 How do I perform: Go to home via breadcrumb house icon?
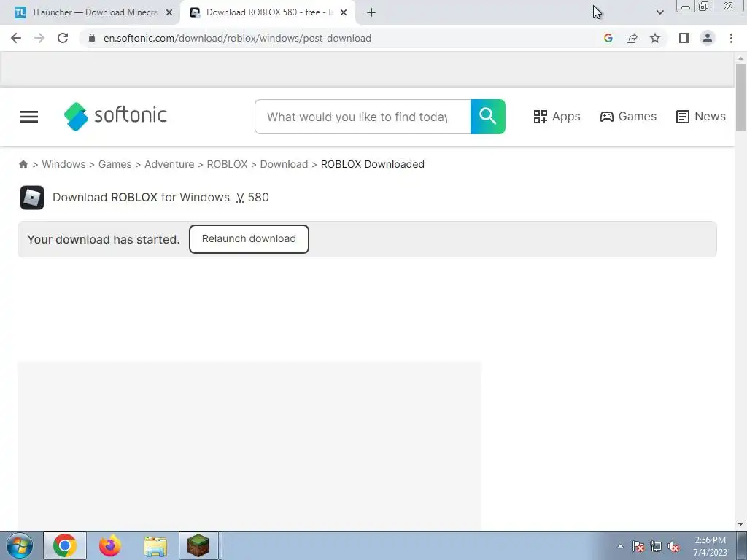(23, 164)
